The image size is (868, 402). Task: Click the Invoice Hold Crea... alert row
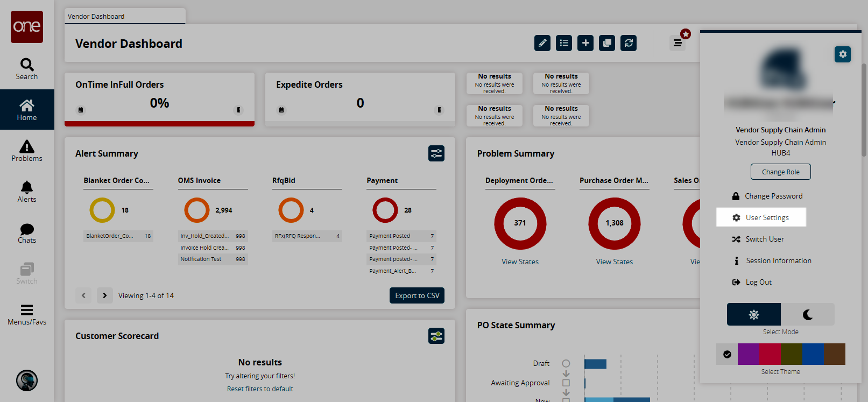[x=213, y=248]
